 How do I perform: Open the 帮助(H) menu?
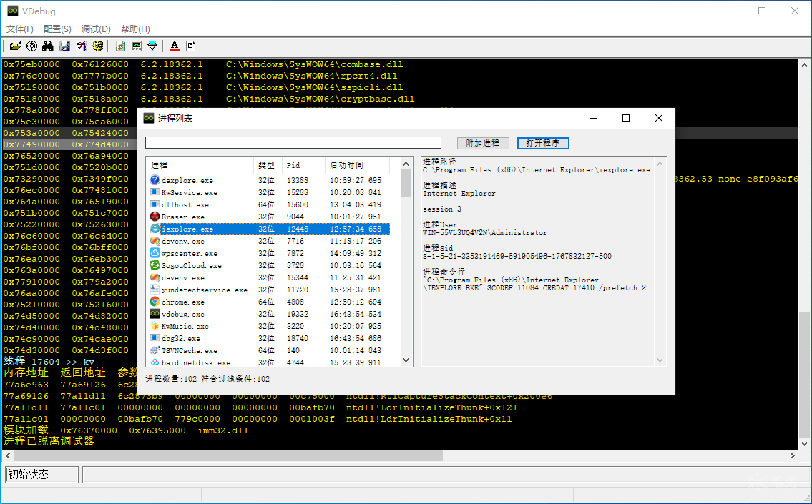135,29
